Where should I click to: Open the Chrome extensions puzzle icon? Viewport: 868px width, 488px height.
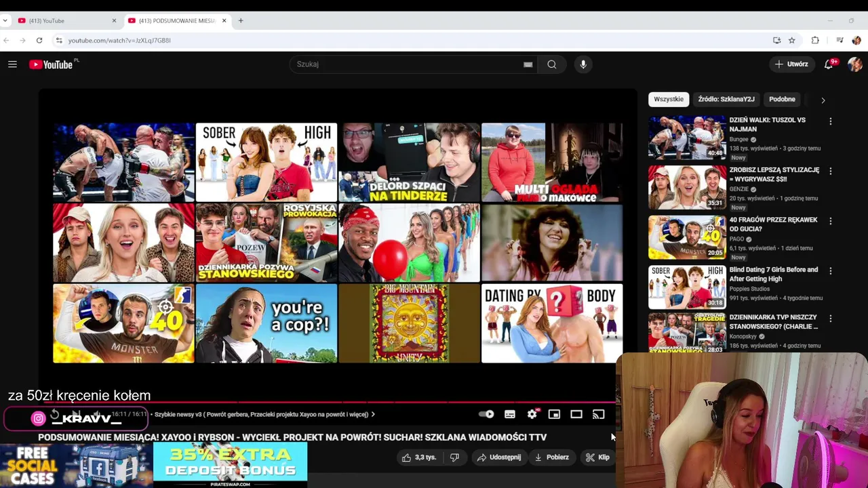[815, 41]
